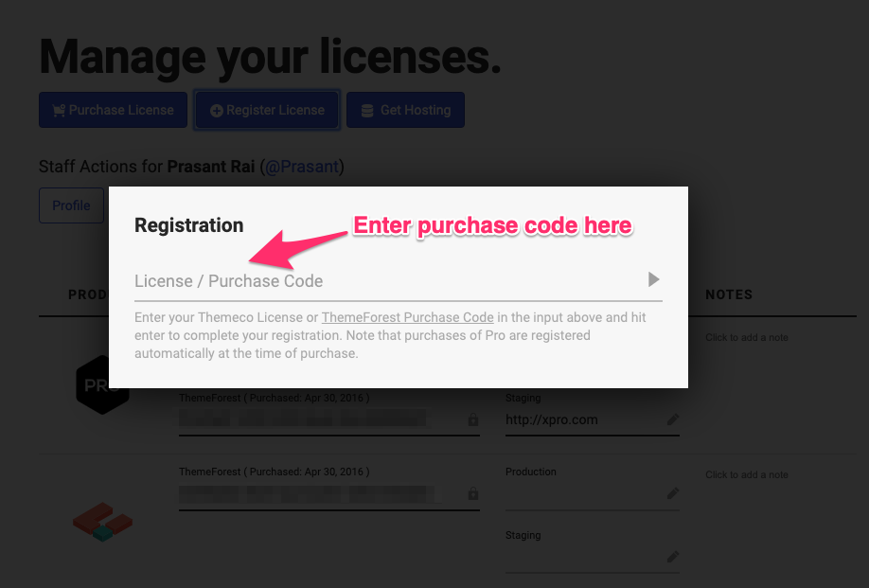This screenshot has height=588, width=869.
Task: Click the lock icon on second ThemeForest license
Action: pos(472,493)
